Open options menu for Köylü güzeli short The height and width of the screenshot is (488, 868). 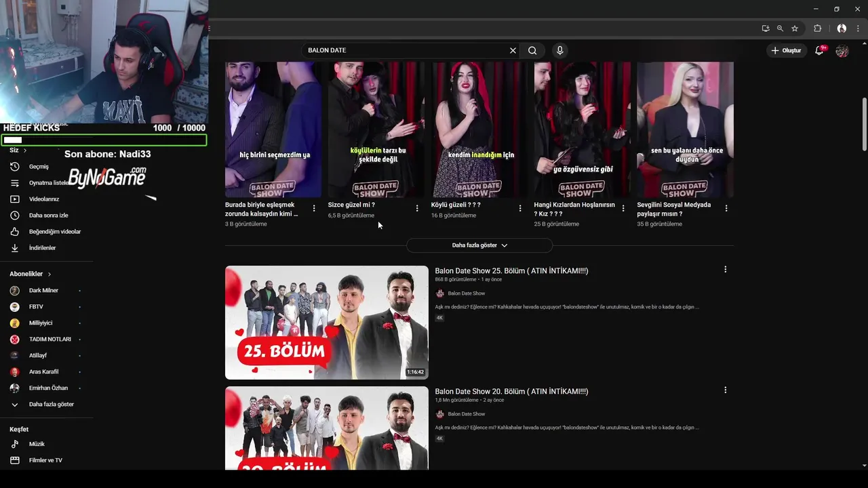520,209
